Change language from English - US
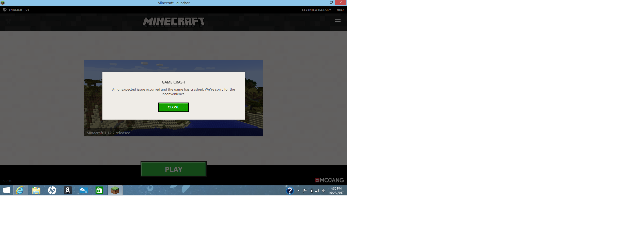 (x=19, y=10)
